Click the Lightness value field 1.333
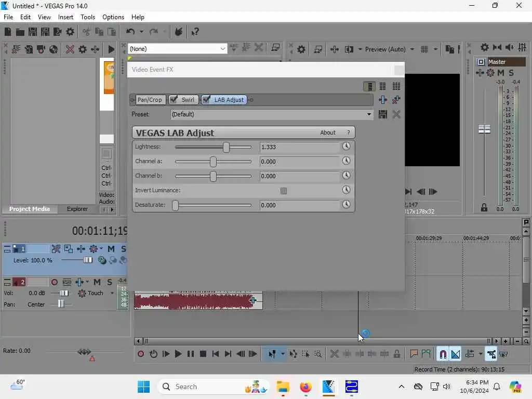The image size is (532, 399). [300, 147]
